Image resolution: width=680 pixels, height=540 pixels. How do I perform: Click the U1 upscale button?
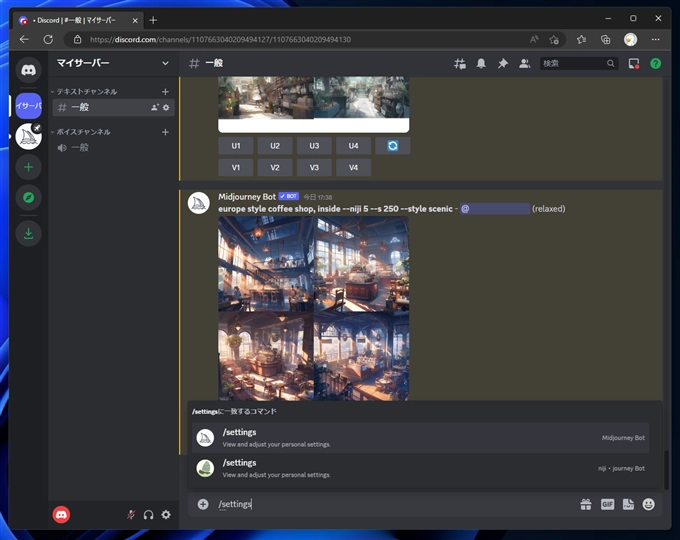pyautogui.click(x=236, y=146)
